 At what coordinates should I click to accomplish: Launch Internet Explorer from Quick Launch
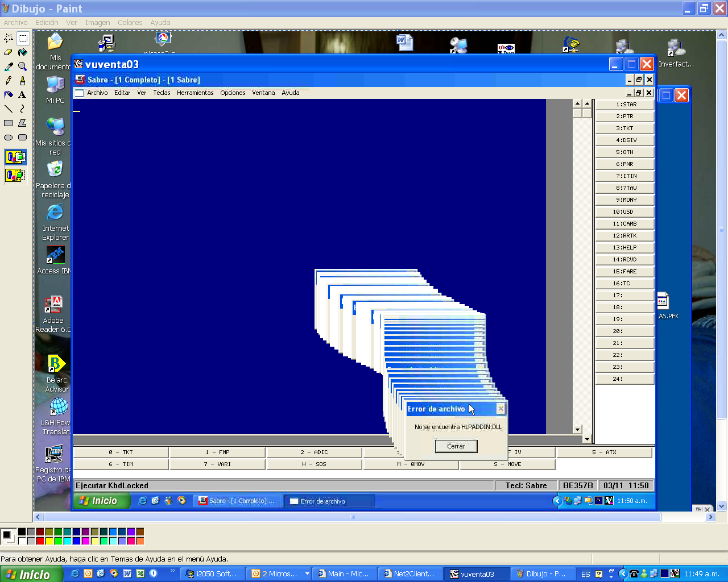tap(75, 574)
